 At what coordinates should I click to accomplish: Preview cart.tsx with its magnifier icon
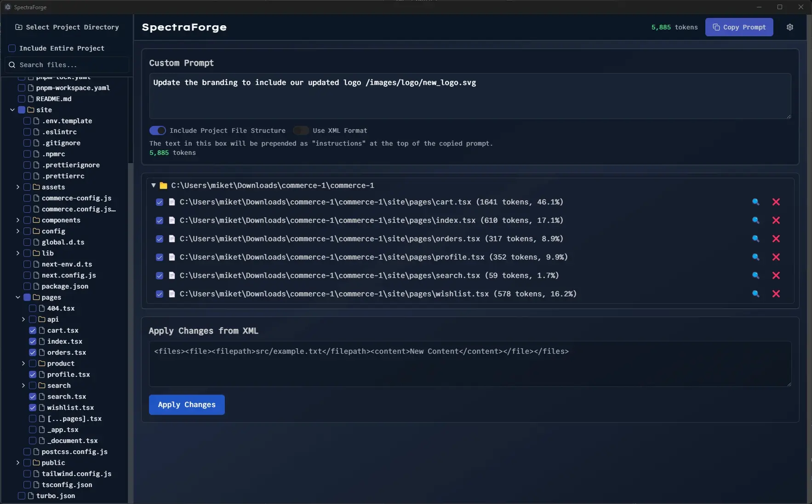point(755,202)
